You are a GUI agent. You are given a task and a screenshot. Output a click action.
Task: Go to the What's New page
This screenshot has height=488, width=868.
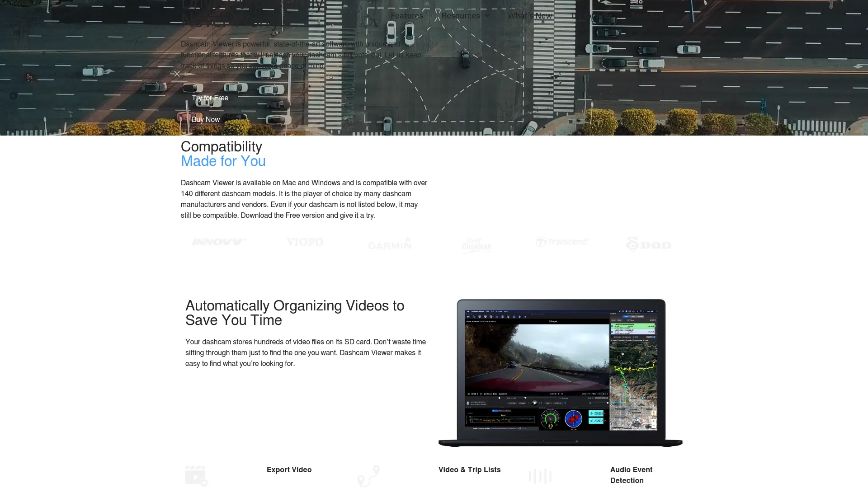530,16
